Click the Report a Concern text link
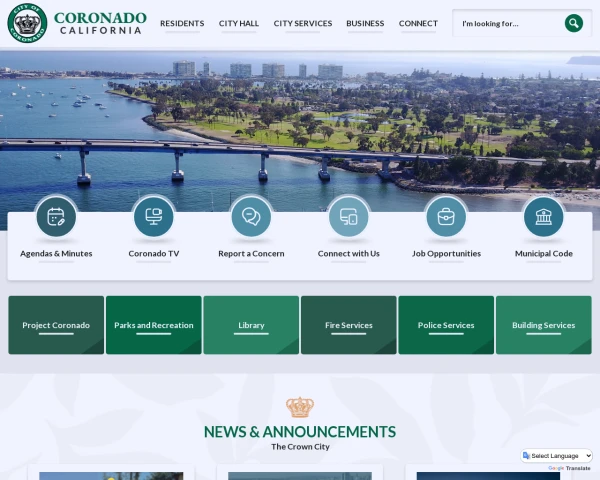Screen dimensions: 600x480 pyautogui.click(x=251, y=253)
